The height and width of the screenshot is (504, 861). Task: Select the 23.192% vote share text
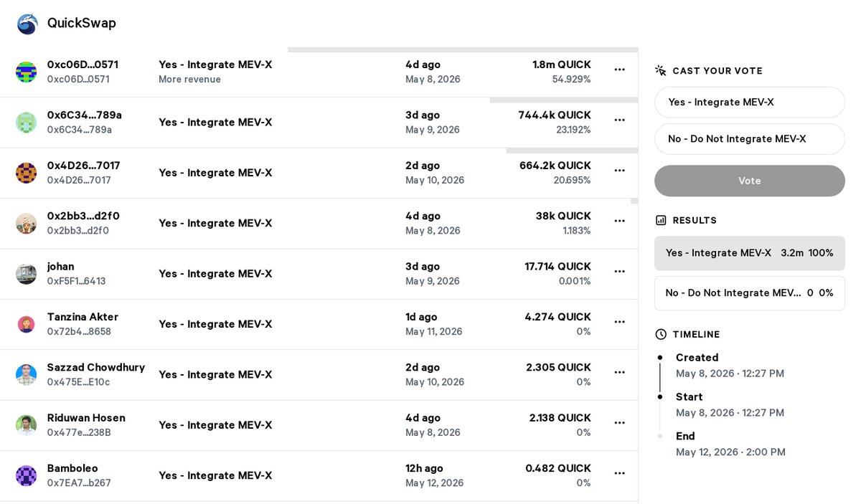click(574, 130)
